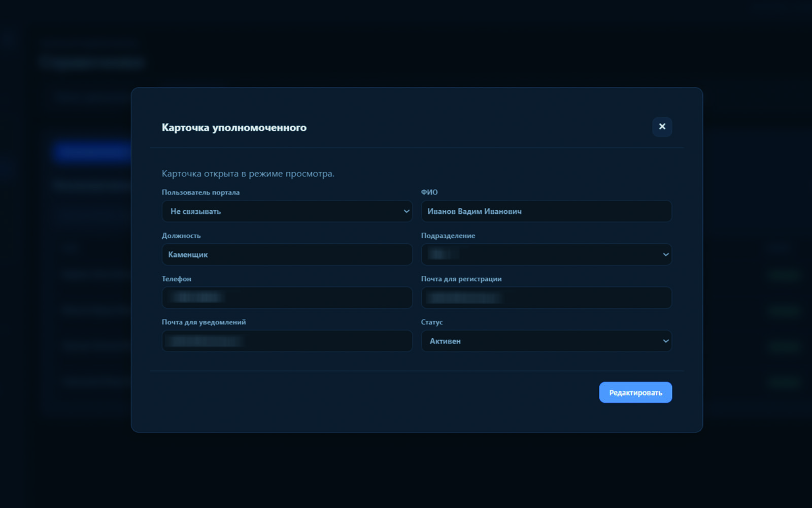
Task: Click into the Почта для уведомлений input box
Action: click(287, 341)
